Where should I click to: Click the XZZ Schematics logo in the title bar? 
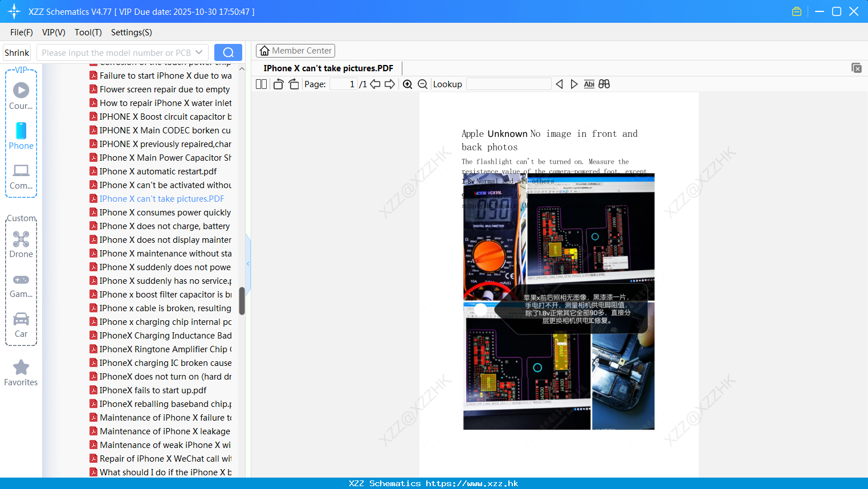point(14,11)
